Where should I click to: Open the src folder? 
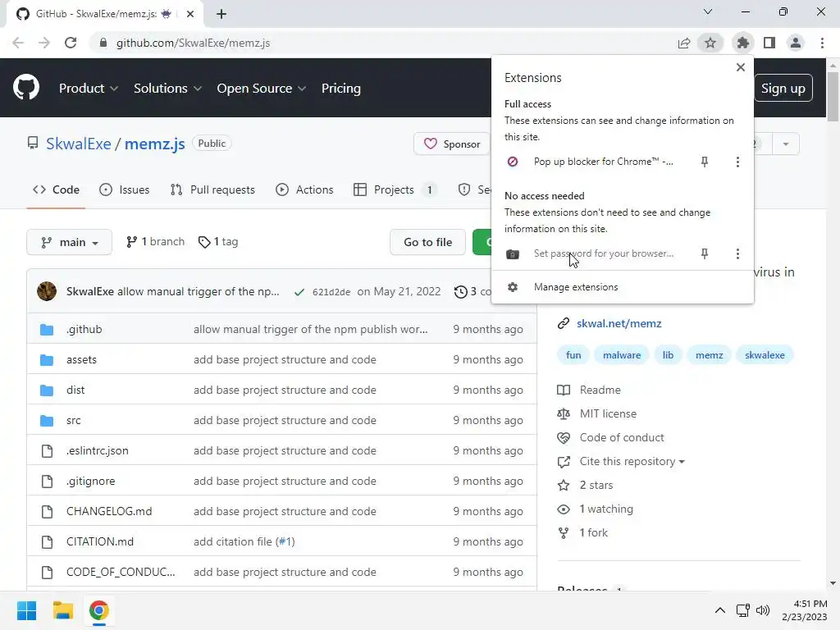(x=73, y=421)
